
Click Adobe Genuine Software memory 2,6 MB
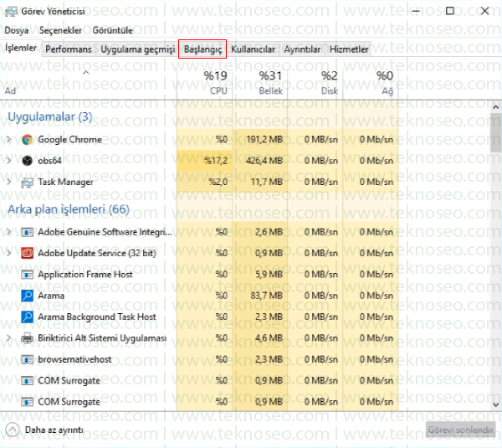pyautogui.click(x=269, y=232)
